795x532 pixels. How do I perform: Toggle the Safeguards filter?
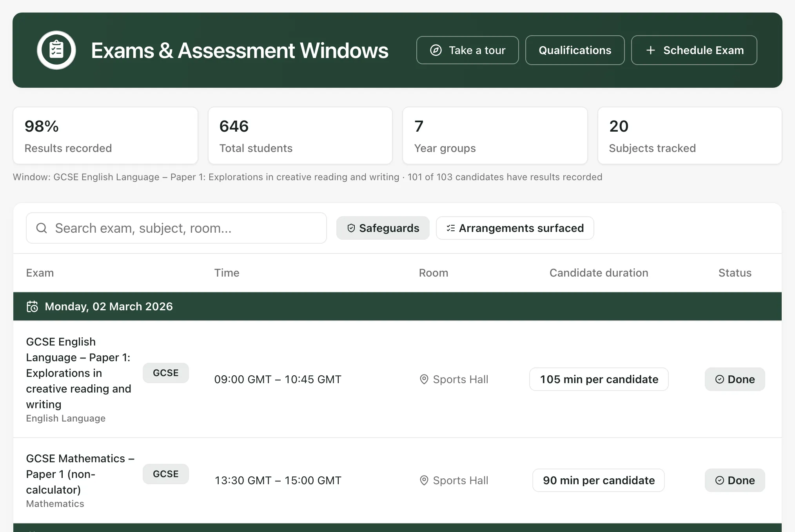pos(383,228)
